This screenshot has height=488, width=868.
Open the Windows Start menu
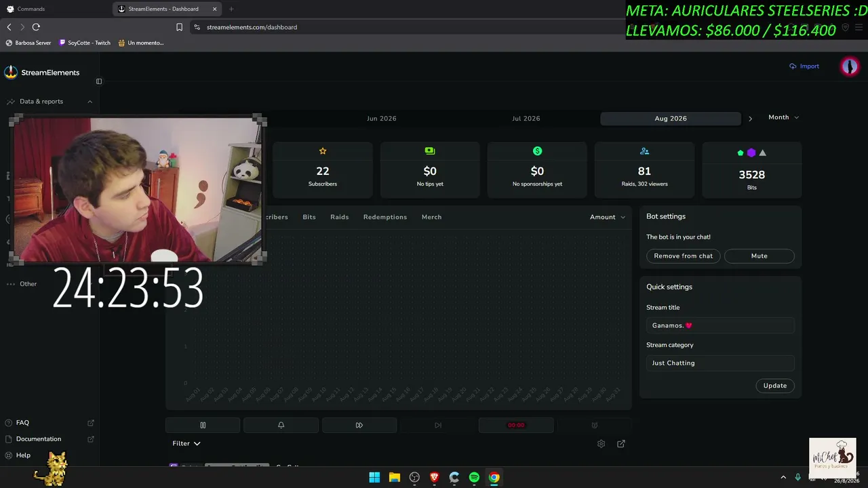(374, 477)
